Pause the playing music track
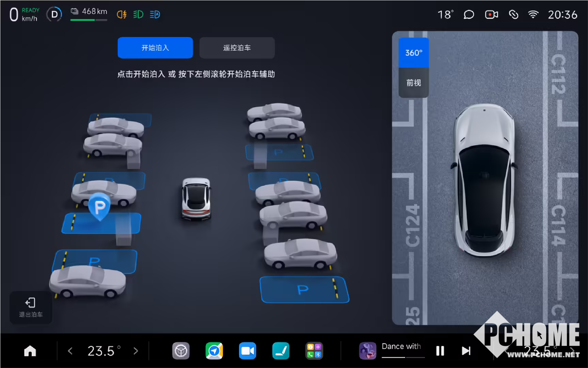 440,351
